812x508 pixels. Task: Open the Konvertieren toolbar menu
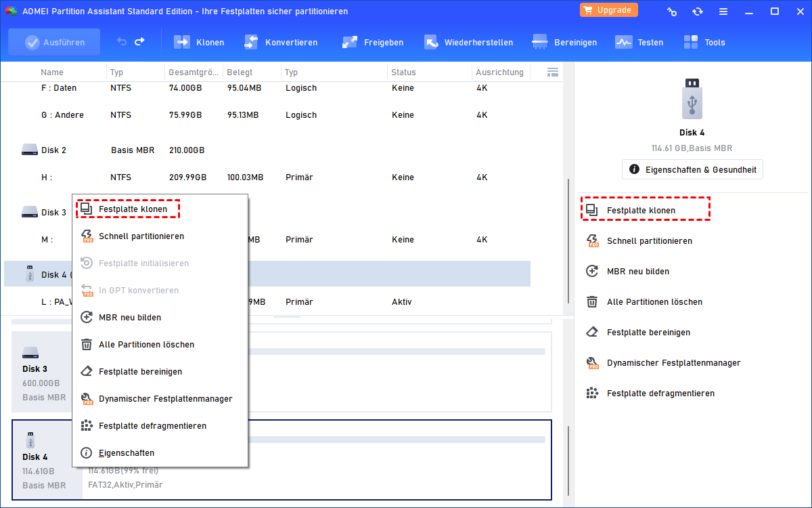coord(280,42)
